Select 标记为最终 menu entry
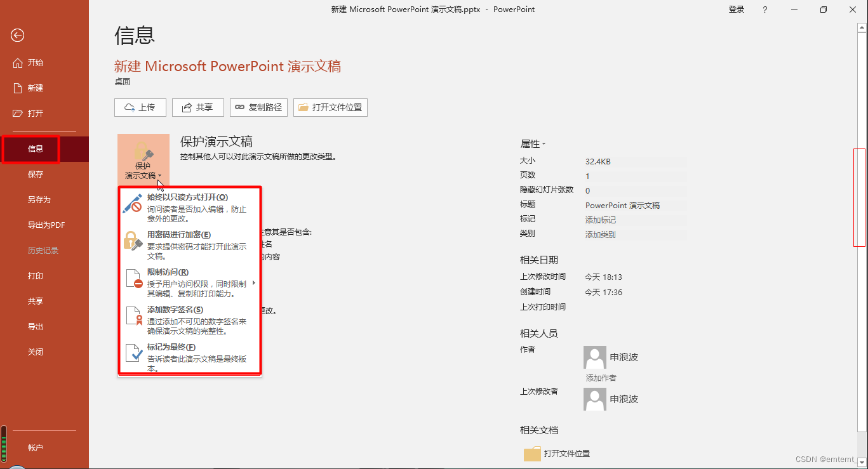 coord(190,357)
